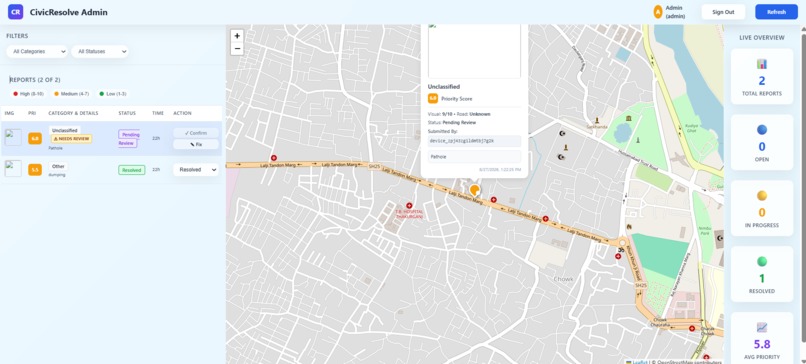Toggle the High (8-10) priority legend chip

[29, 94]
